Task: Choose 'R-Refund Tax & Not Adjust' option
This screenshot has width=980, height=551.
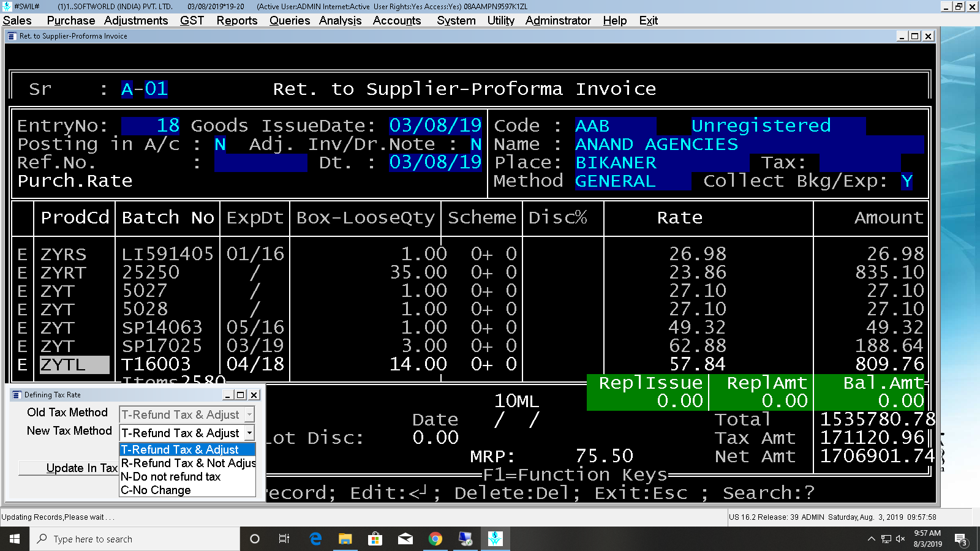Action: point(187,463)
